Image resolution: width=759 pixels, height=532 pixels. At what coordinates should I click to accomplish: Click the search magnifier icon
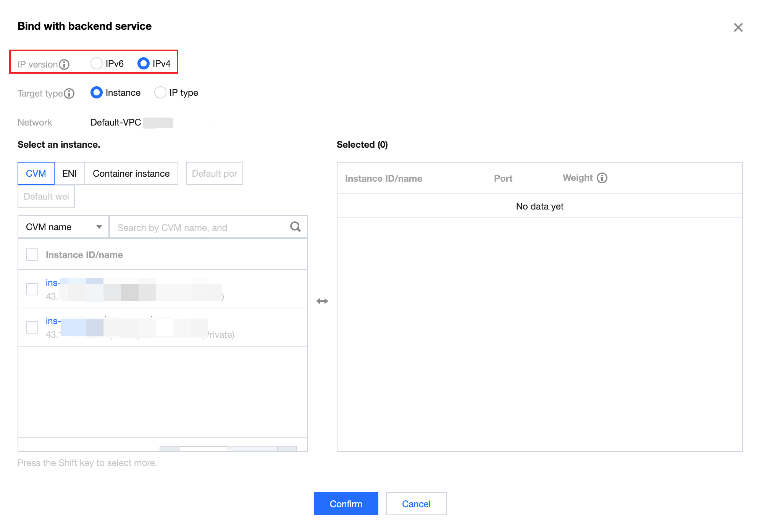295,227
